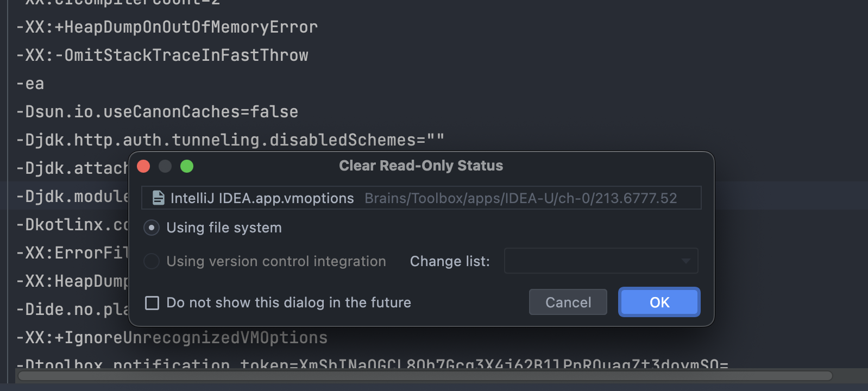
Task: Check Do not show this dialog in the future
Action: [x=152, y=302]
